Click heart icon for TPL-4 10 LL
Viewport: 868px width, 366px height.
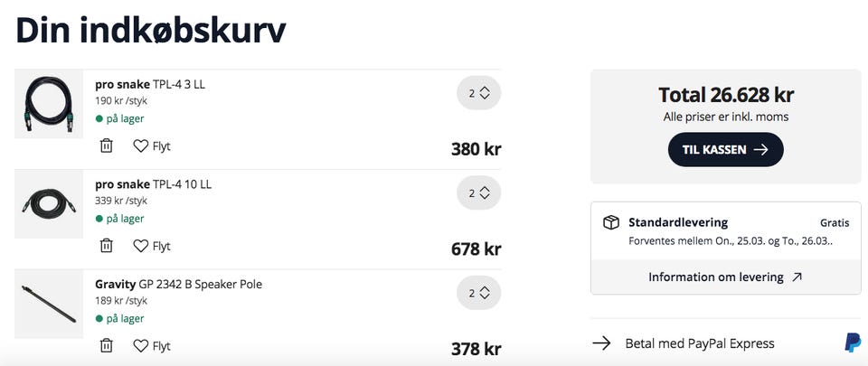(x=141, y=245)
